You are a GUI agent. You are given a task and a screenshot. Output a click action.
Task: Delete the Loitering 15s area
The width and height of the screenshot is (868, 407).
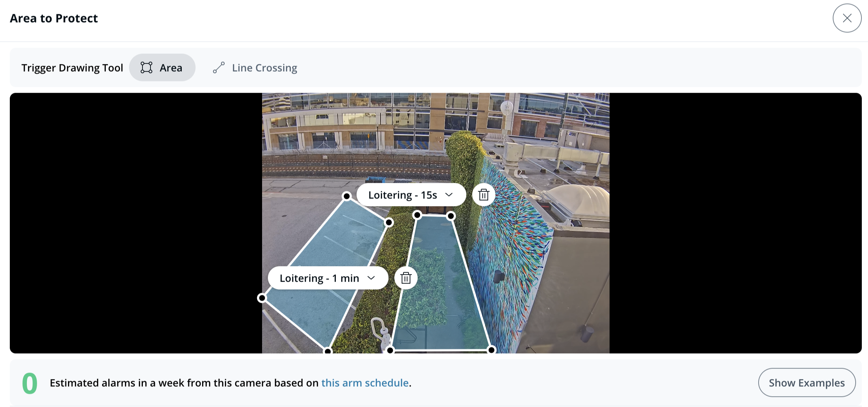[x=483, y=195]
